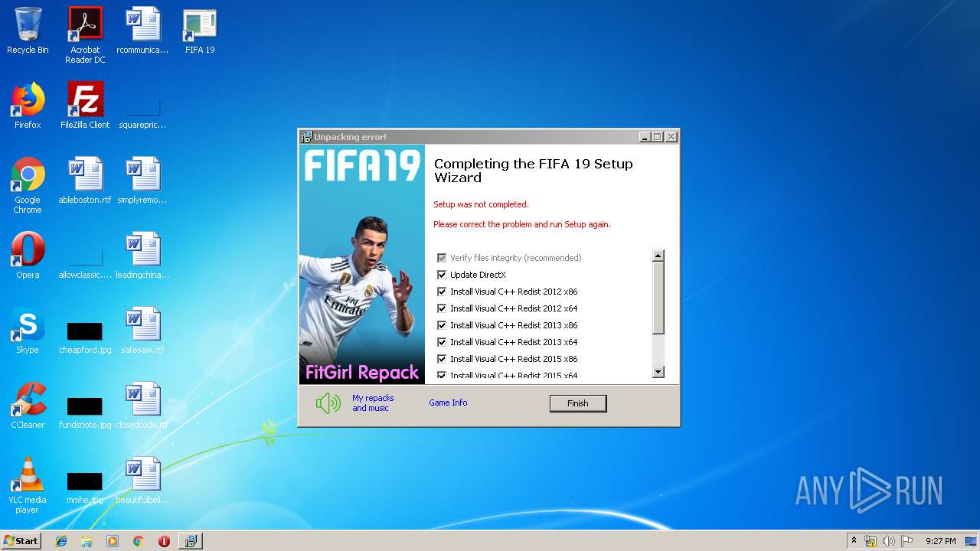Select the rcommunica... Word document icon

[x=142, y=31]
